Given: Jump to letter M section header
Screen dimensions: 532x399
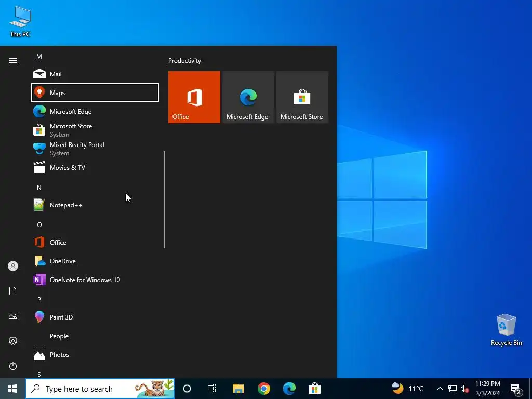Looking at the screenshot, I should pyautogui.click(x=39, y=56).
